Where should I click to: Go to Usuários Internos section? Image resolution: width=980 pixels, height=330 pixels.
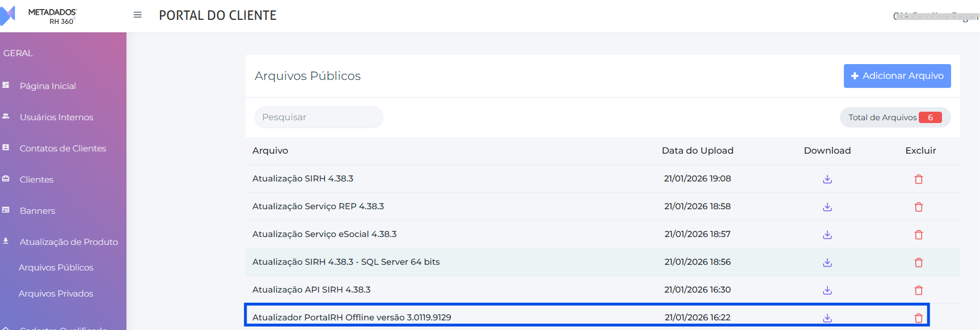(x=56, y=117)
